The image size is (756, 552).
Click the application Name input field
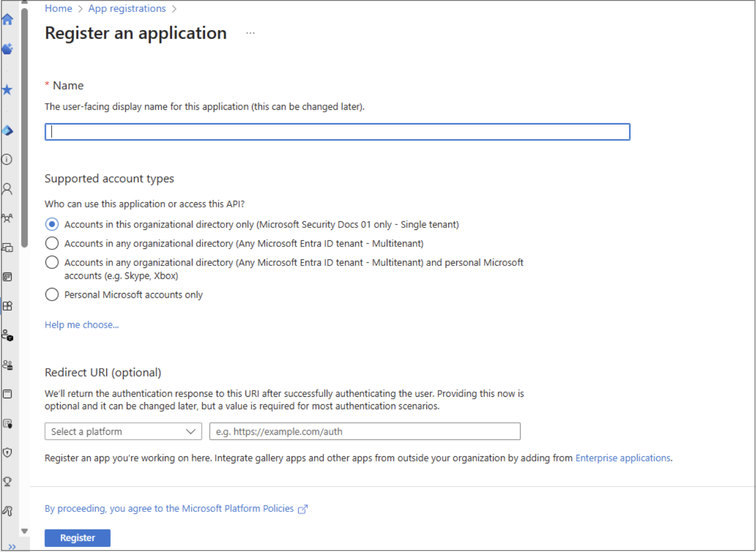pyautogui.click(x=337, y=131)
